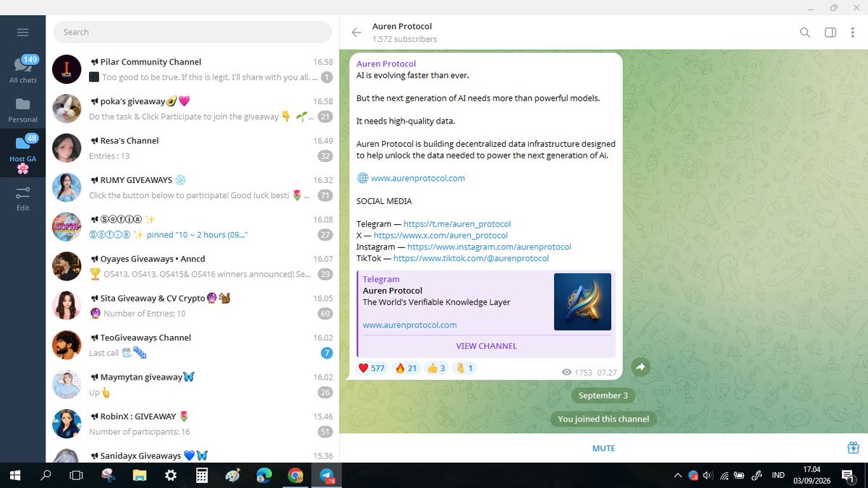Open the Resa's Channel chat
Screen dimensions: 868x488
point(192,147)
